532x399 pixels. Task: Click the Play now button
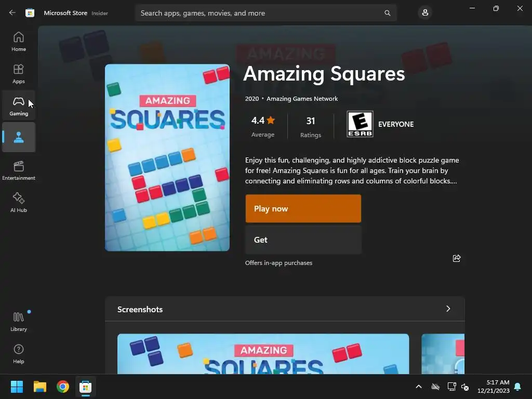(x=303, y=209)
